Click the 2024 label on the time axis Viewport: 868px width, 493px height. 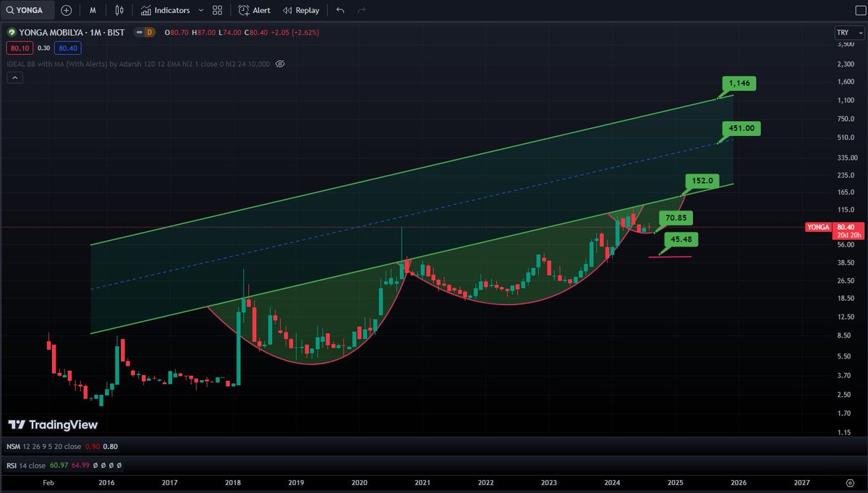(612, 481)
